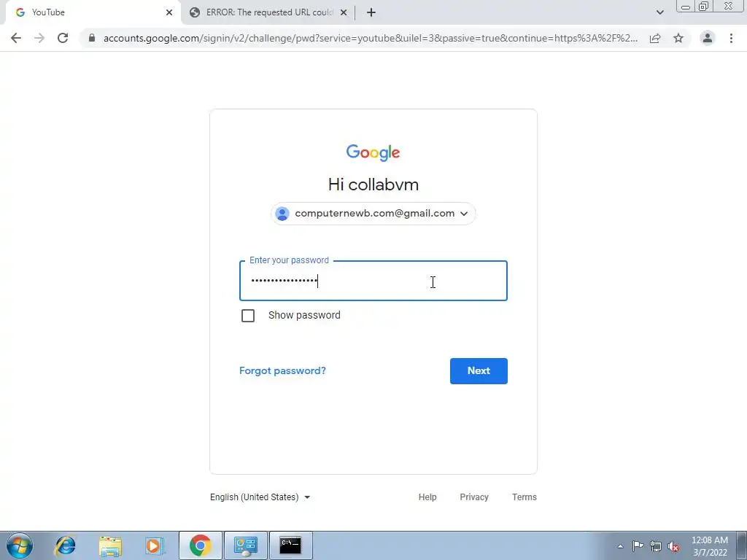Open the Privacy link
Viewport: 747px width, 560px height.
click(474, 497)
